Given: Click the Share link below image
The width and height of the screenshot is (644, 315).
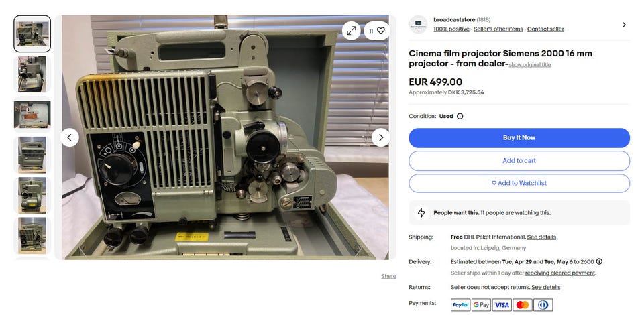Looking at the screenshot, I should pyautogui.click(x=388, y=276).
